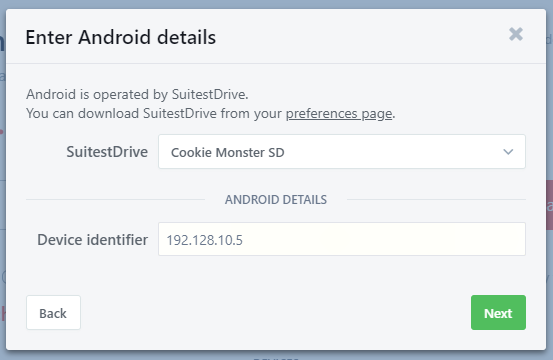The image size is (553, 360).
Task: Click the Device identifier label text
Action: [x=92, y=240]
